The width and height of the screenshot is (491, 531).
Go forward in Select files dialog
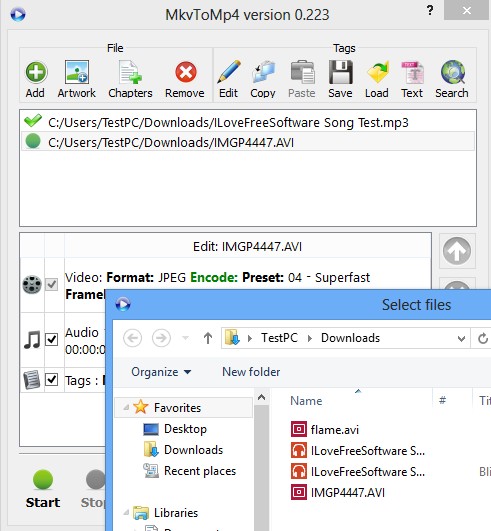coord(161,338)
